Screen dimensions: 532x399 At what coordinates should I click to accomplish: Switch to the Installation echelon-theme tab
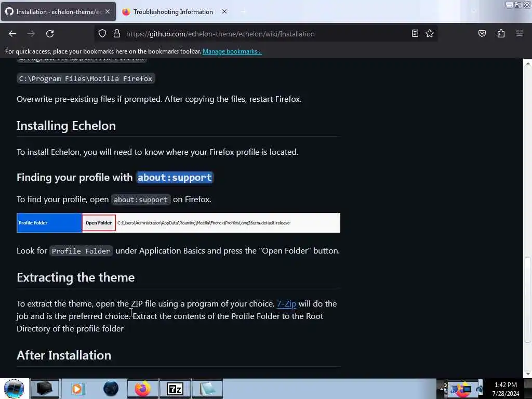[x=58, y=11]
